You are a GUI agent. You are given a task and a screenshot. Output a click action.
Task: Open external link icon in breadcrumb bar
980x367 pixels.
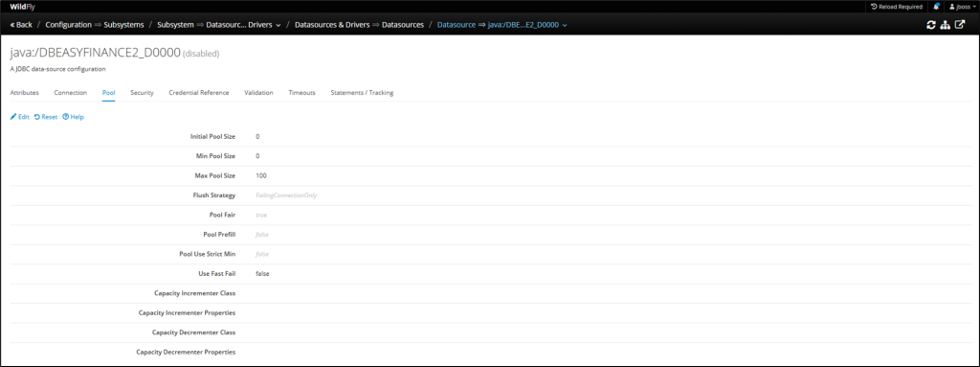pyautogui.click(x=960, y=25)
